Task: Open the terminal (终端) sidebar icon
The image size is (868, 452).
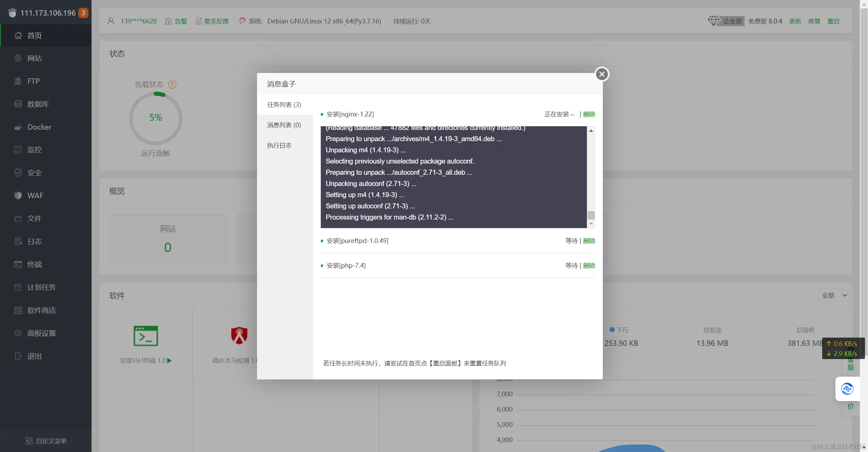Action: [18, 264]
